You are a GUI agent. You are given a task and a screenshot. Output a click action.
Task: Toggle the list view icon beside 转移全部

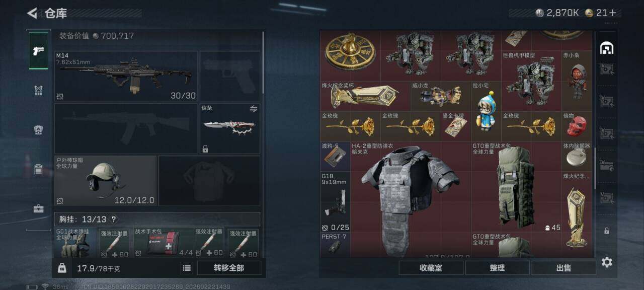coord(187,268)
